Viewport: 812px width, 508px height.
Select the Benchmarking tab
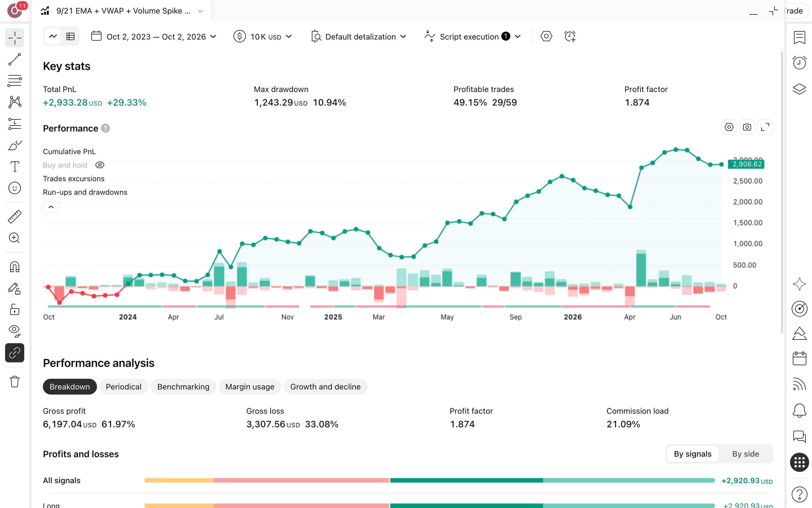coord(183,387)
